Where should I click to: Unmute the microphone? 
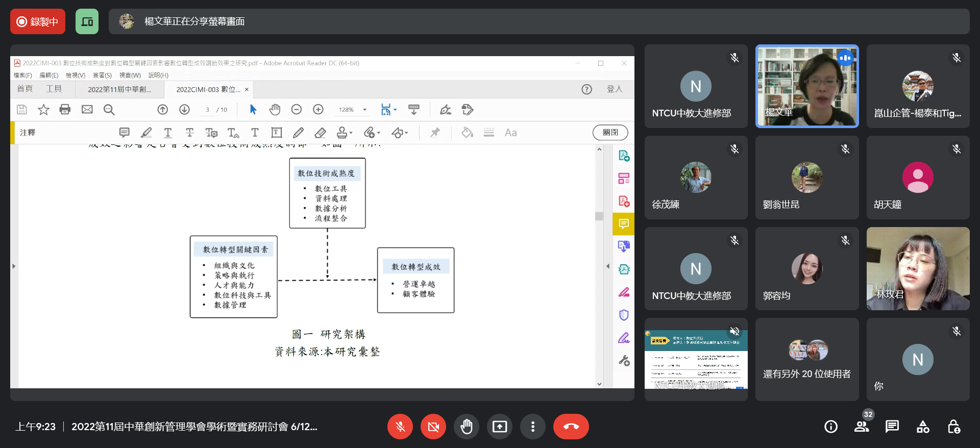pos(400,427)
